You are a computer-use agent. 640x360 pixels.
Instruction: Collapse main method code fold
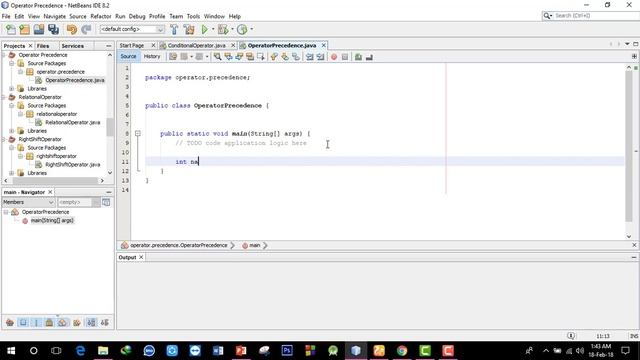tap(138, 133)
